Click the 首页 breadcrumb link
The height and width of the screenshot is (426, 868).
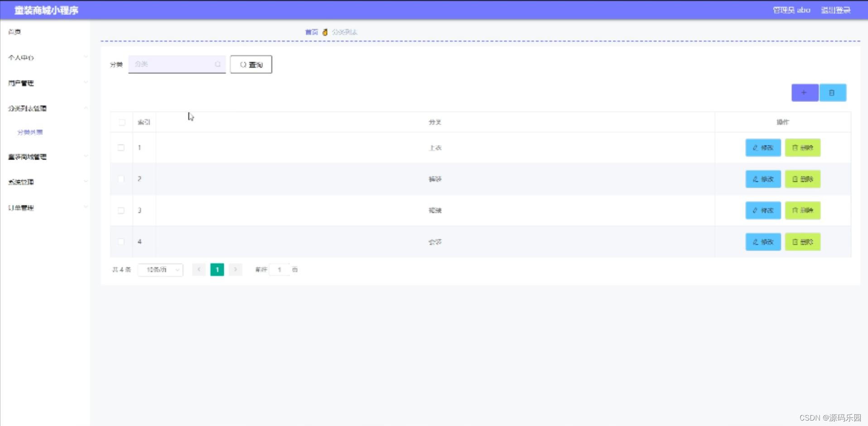[x=311, y=32]
